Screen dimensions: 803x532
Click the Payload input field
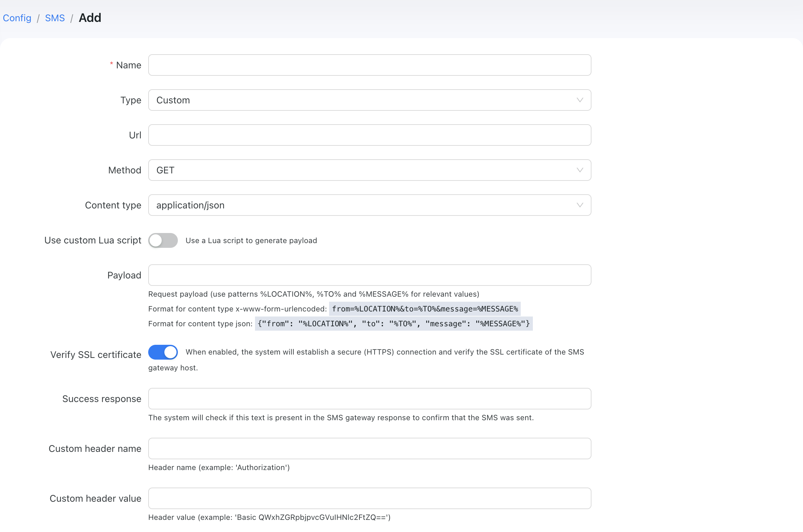tap(370, 275)
